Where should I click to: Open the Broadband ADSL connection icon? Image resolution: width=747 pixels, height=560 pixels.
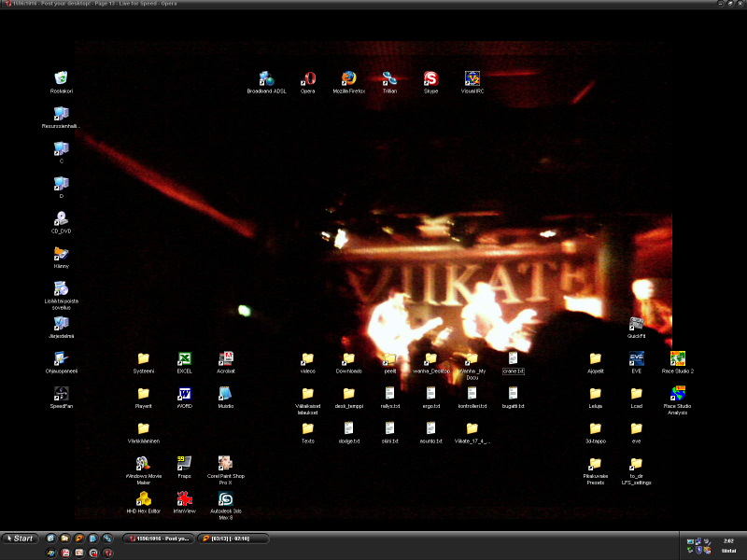coord(266,81)
